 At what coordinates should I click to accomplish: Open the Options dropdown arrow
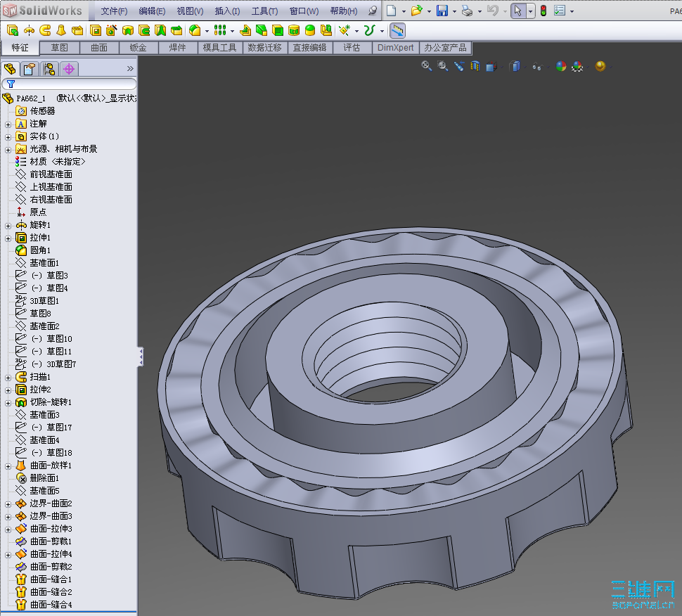(572, 11)
